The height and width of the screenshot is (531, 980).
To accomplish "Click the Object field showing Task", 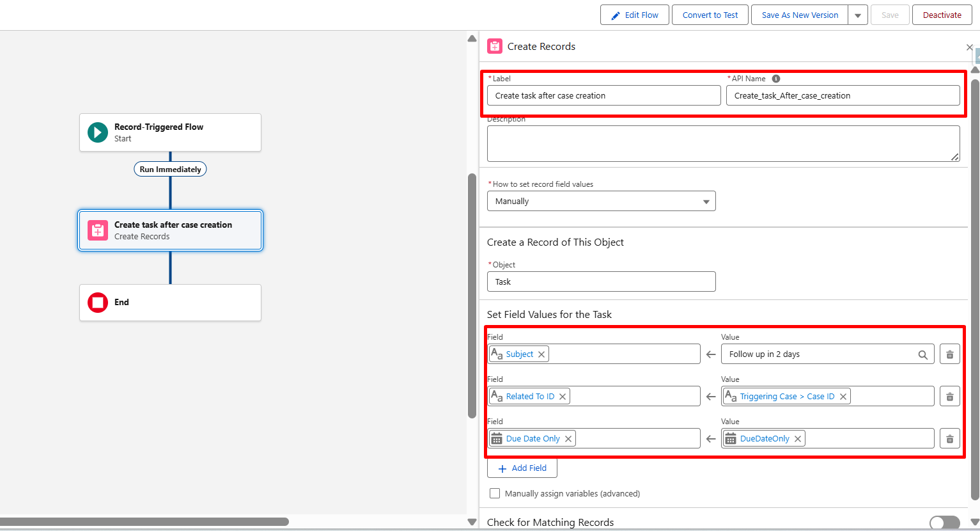I will point(602,281).
